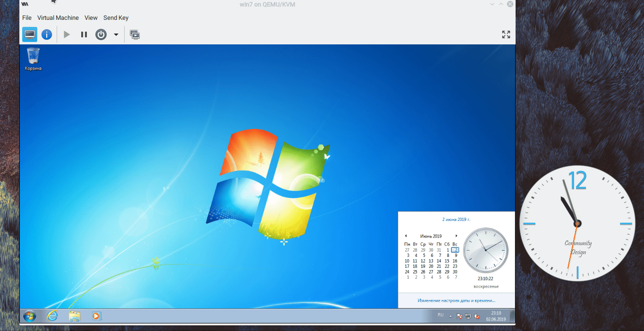
Task: Open the File menu
Action: [27, 18]
